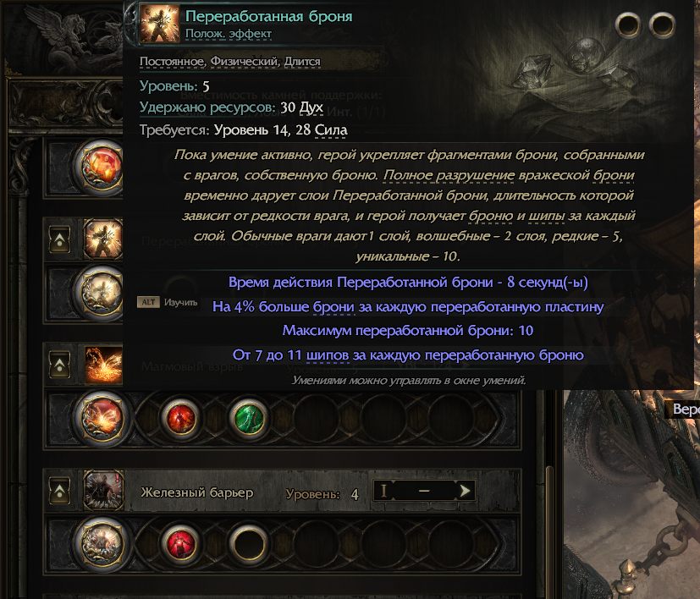The image size is (700, 599).
Task: Click the underlined шипов keyword in blue stats
Action: point(328,354)
